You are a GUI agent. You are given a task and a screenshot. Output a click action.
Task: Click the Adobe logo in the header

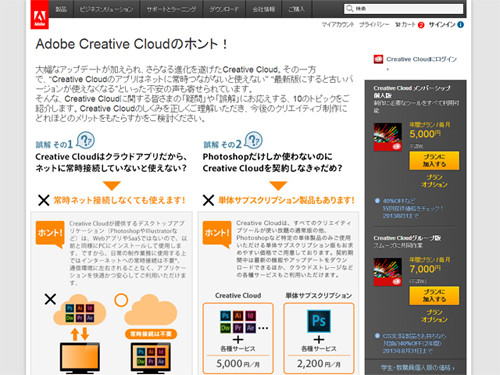click(40, 15)
